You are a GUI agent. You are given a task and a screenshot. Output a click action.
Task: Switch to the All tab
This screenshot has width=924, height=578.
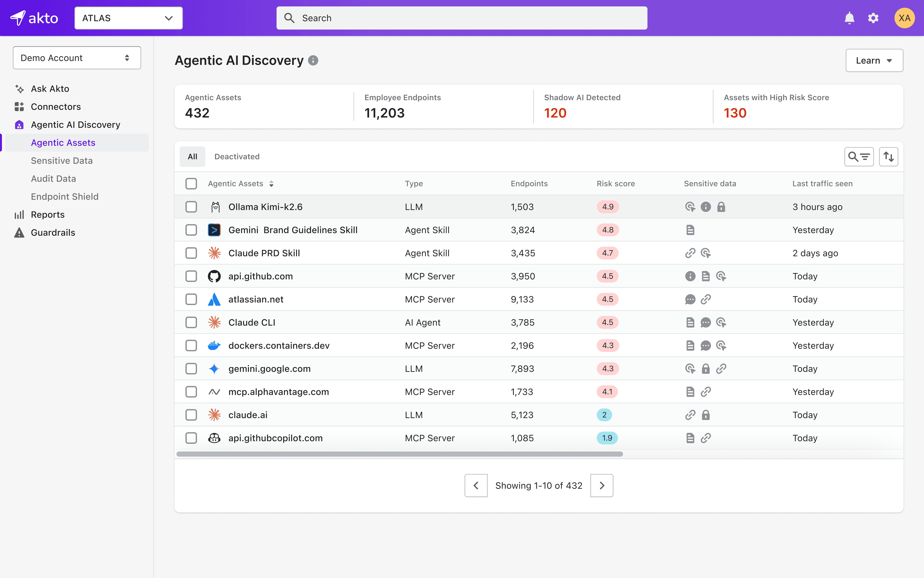(193, 157)
